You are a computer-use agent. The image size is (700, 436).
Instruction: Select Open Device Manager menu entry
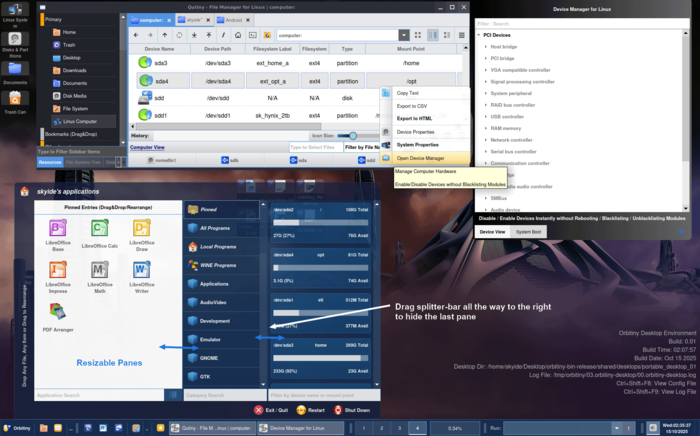[419, 157]
